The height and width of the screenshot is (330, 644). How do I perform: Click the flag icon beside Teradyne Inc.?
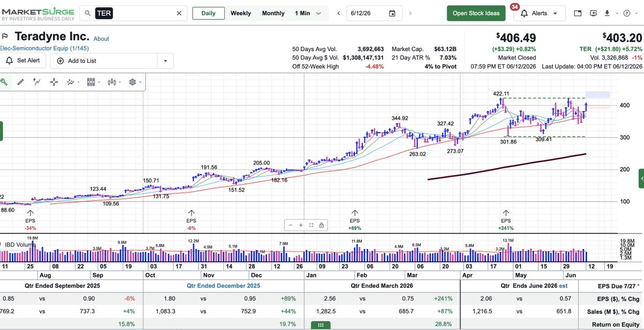click(x=5, y=36)
